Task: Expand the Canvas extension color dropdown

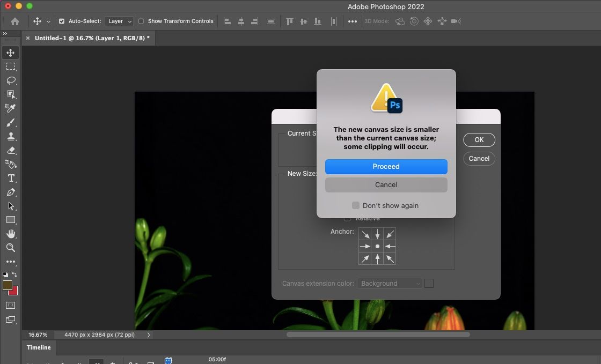Action: [x=390, y=284]
